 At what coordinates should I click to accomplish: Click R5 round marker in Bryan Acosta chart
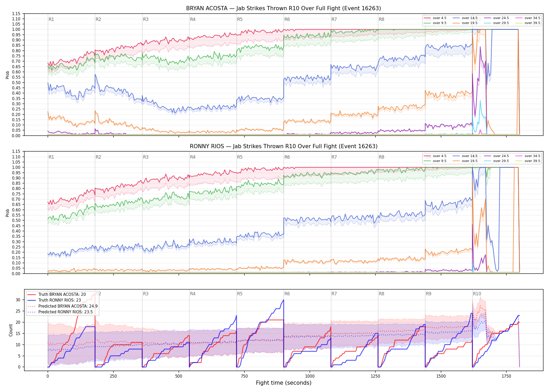(x=240, y=19)
